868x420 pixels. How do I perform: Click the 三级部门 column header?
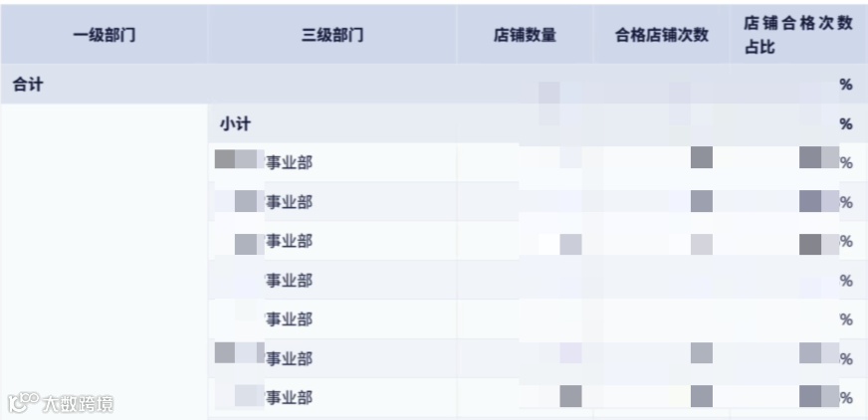[332, 35]
